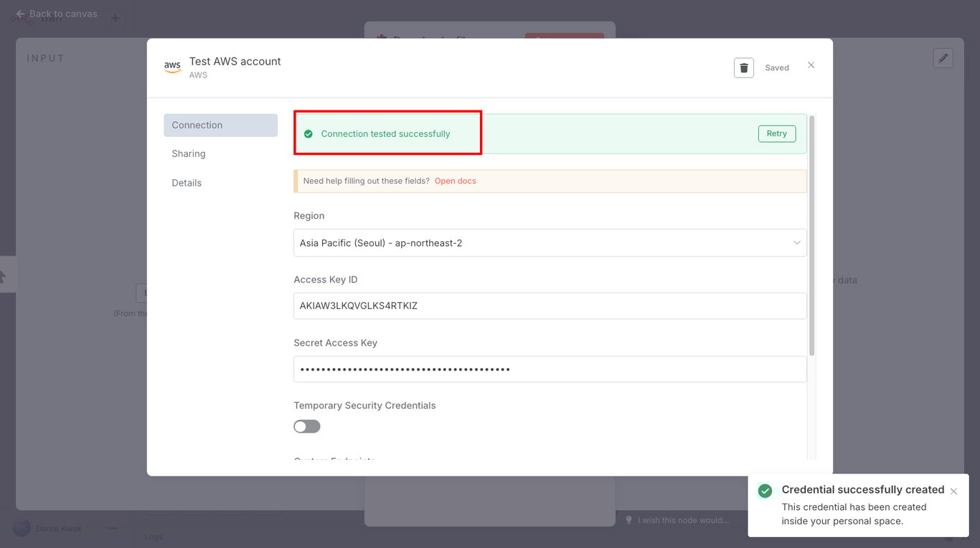This screenshot has height=548, width=980.
Task: Click plus icon next to Back to canvas
Action: (x=115, y=18)
